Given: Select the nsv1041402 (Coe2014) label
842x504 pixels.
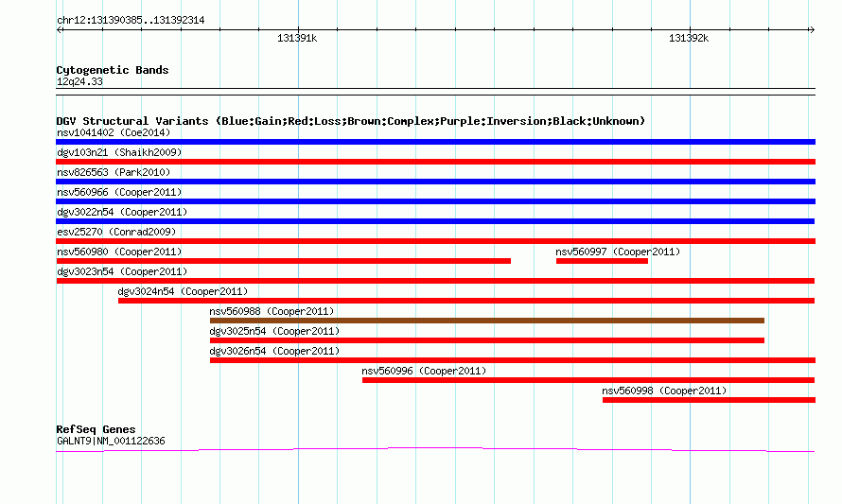Looking at the screenshot, I should coord(114,132).
